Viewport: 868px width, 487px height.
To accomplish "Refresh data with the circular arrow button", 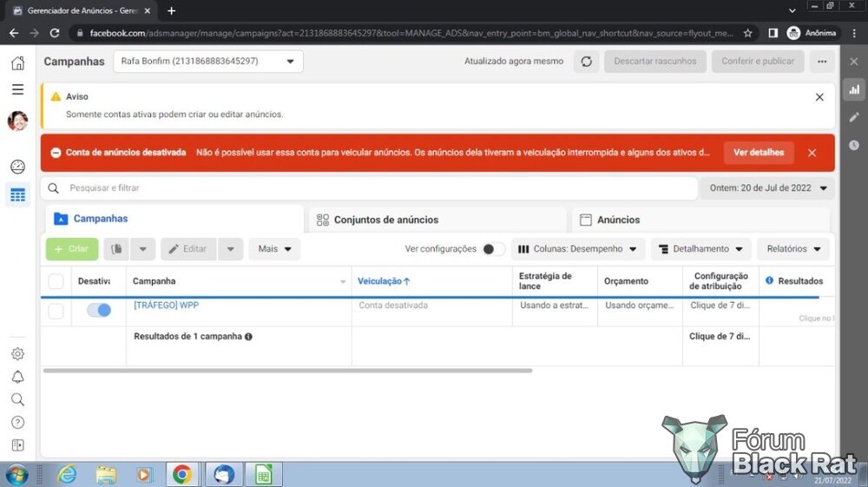I will coord(586,62).
